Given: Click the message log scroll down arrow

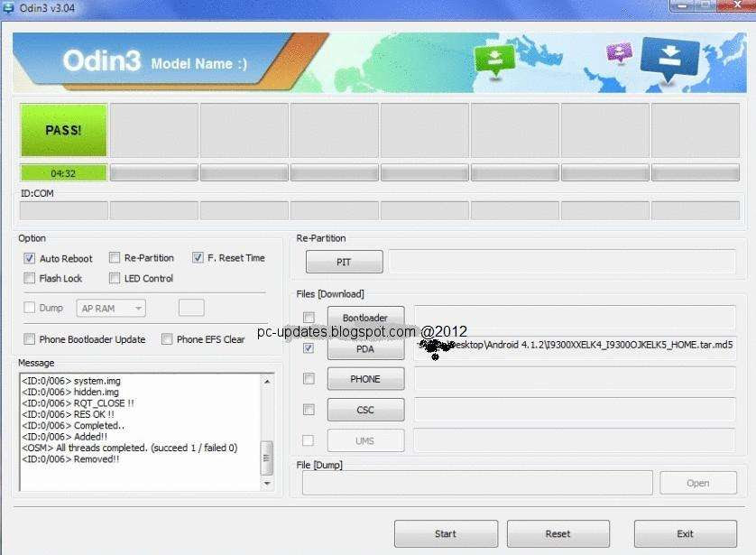Looking at the screenshot, I should click(x=267, y=483).
